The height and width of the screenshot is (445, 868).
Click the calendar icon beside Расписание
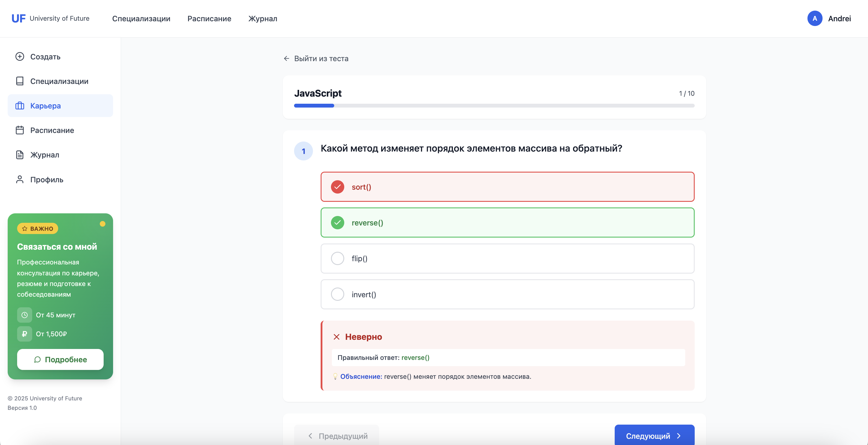point(20,130)
